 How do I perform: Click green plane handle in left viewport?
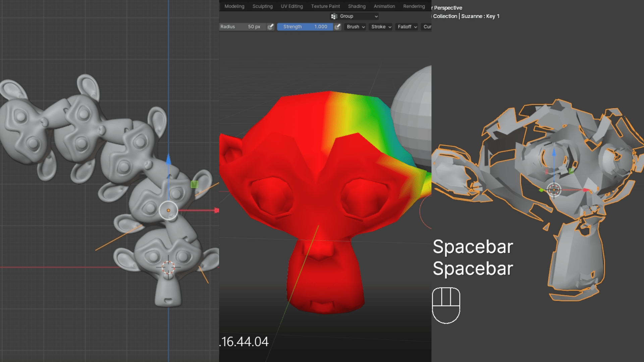pos(194,184)
